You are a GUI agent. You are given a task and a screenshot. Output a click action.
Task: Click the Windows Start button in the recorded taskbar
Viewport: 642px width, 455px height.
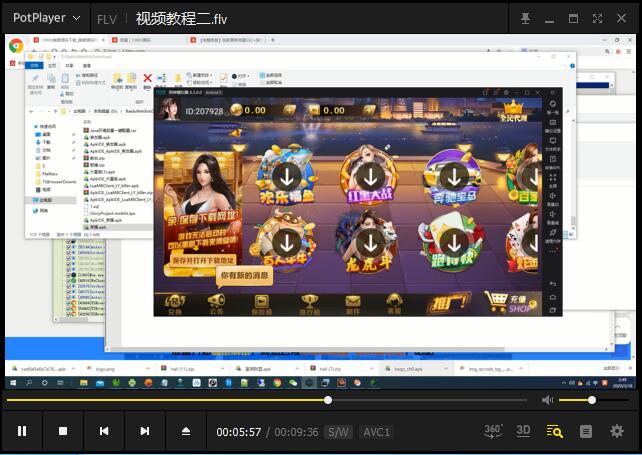13,383
